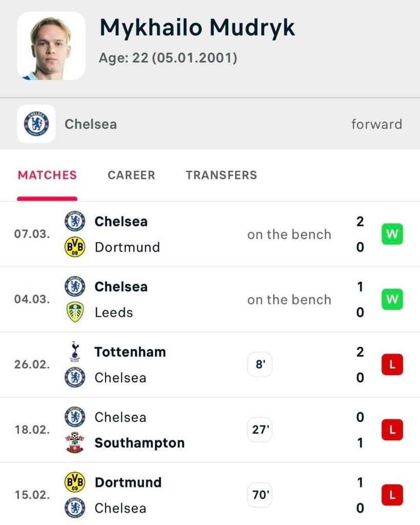The width and height of the screenshot is (420, 525).
Task: Click the 70' minutes played badge
Action: (260, 495)
